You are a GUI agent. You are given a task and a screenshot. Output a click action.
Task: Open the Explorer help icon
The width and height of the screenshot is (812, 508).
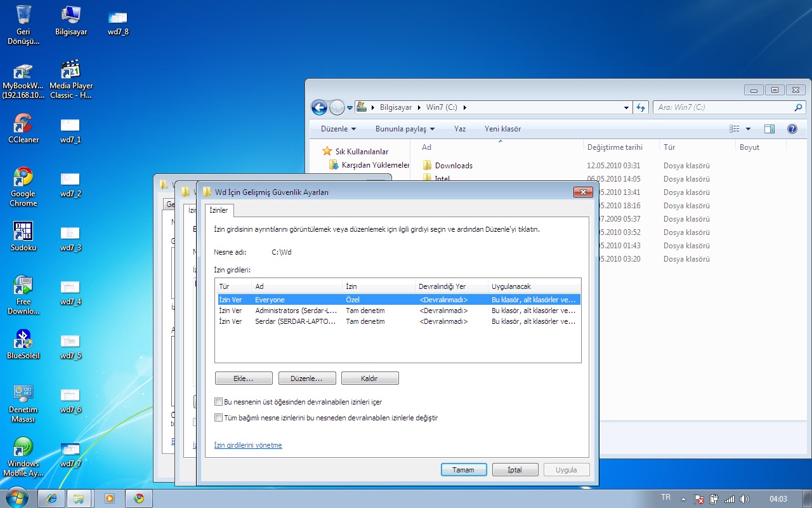point(792,129)
